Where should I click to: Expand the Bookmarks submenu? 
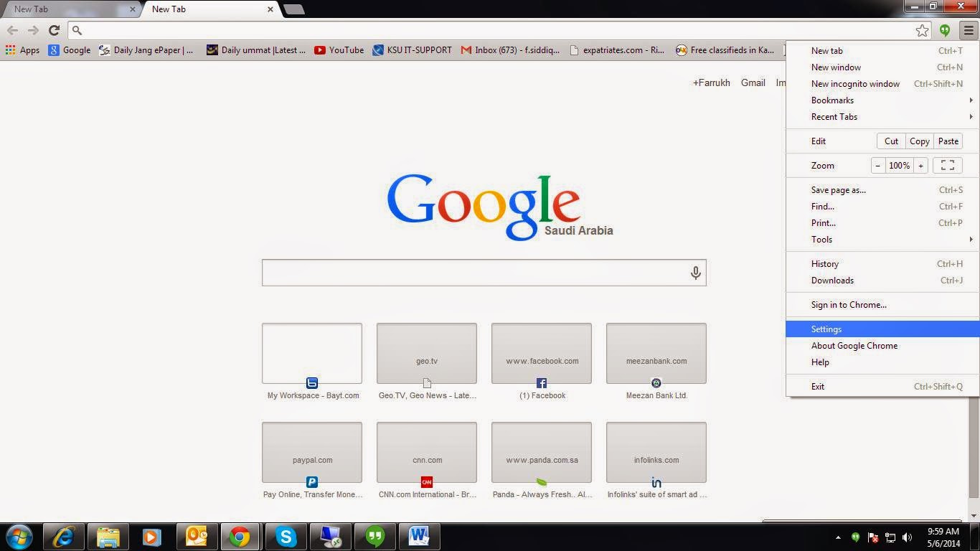click(x=832, y=100)
